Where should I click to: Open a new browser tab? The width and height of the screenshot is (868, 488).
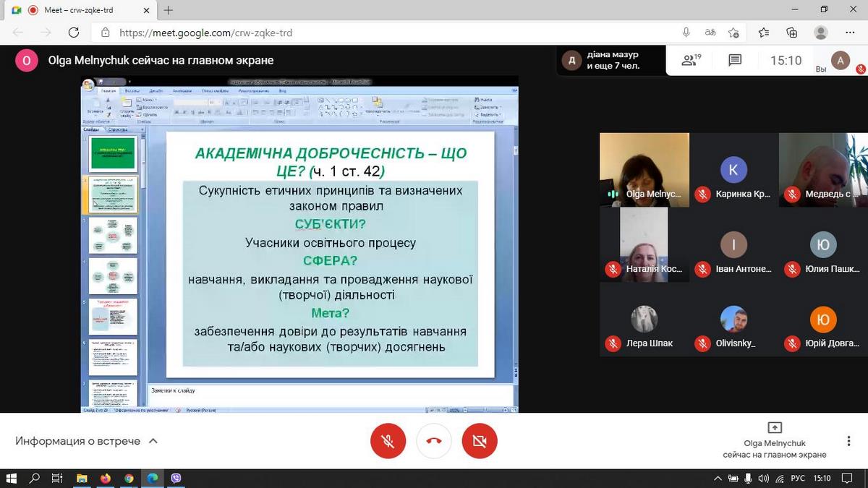point(169,10)
